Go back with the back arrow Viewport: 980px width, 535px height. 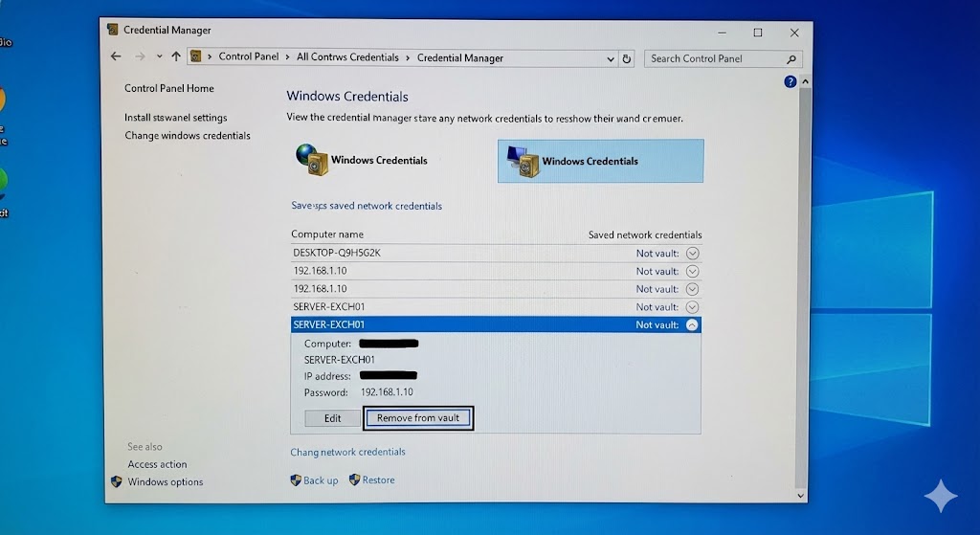tap(116, 56)
